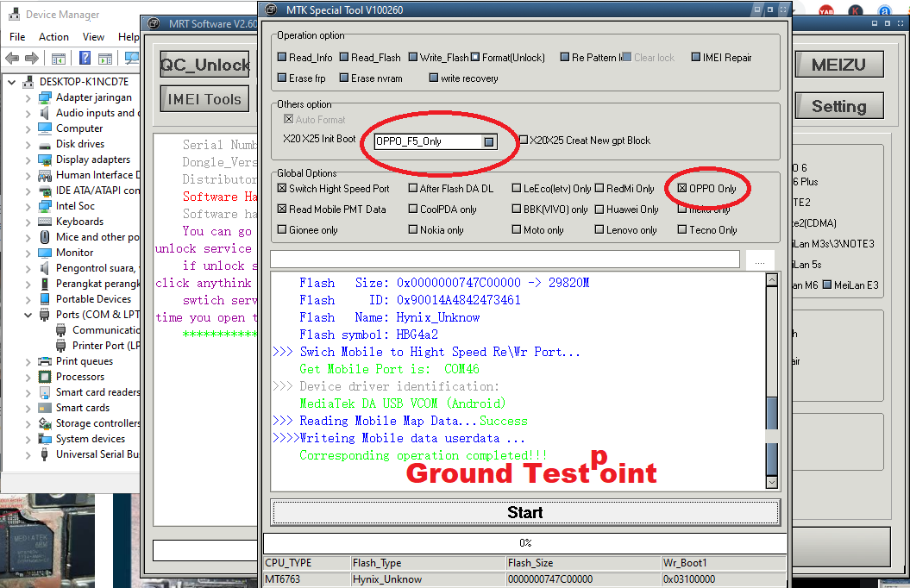This screenshot has height=588, width=910.
Task: Click the browse '...' button beside file path
Action: tap(760, 260)
